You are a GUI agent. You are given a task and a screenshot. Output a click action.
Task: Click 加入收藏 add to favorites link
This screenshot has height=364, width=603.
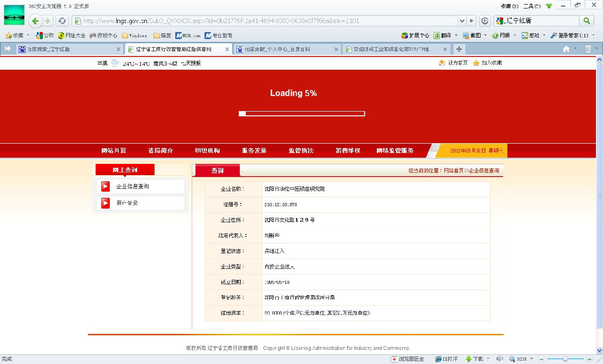pos(488,63)
